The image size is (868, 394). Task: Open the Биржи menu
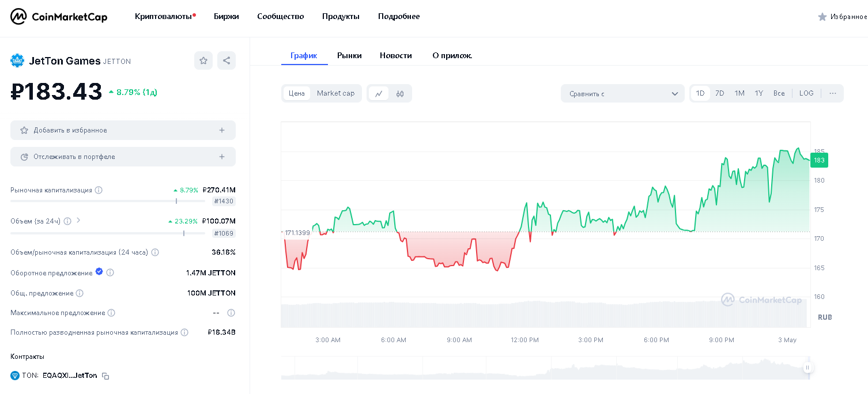point(227,17)
